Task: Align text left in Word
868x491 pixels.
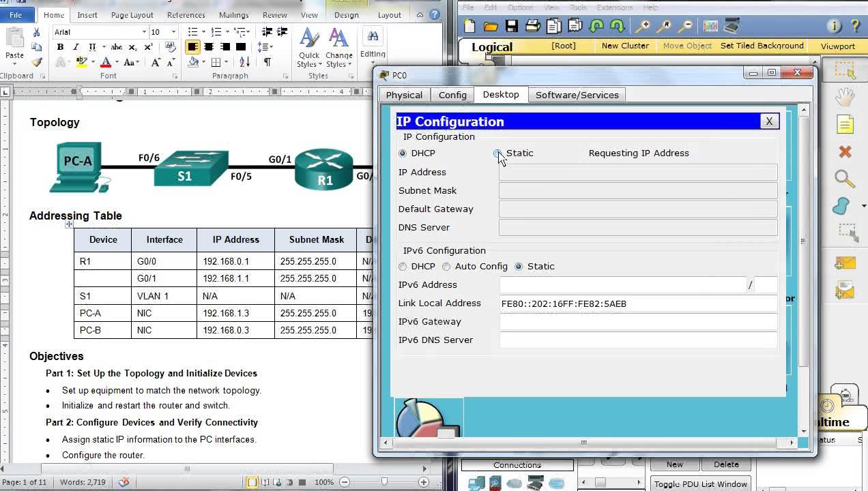Action: pyautogui.click(x=193, y=47)
